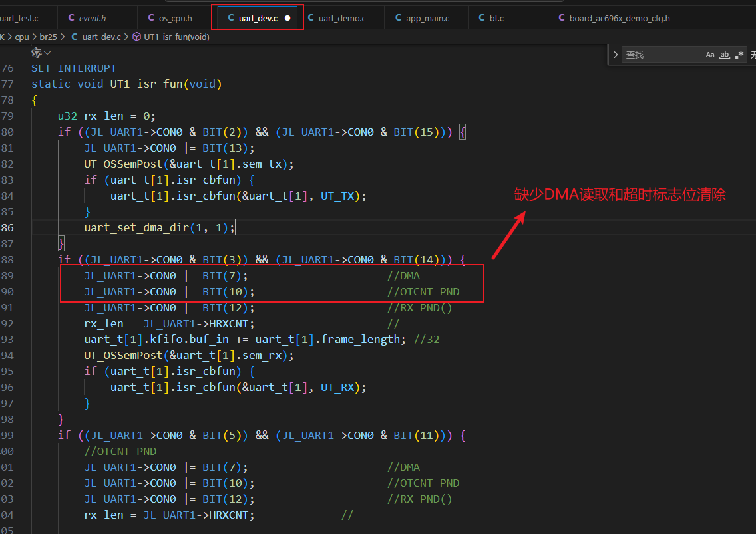
Task: Click SET_INTERRUPT on line 76
Action: [74, 68]
